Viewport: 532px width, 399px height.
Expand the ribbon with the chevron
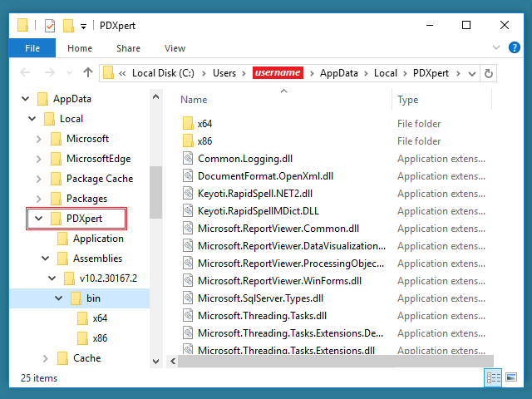click(x=496, y=47)
